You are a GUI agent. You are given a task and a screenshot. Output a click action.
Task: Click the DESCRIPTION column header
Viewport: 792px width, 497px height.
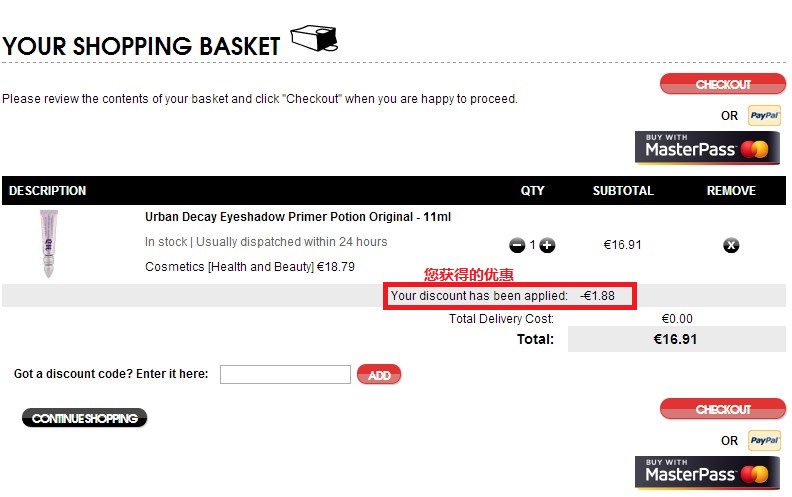pos(47,190)
